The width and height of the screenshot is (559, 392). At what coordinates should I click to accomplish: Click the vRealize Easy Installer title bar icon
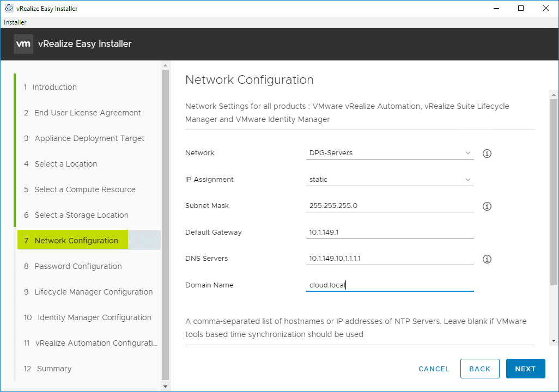[x=8, y=8]
